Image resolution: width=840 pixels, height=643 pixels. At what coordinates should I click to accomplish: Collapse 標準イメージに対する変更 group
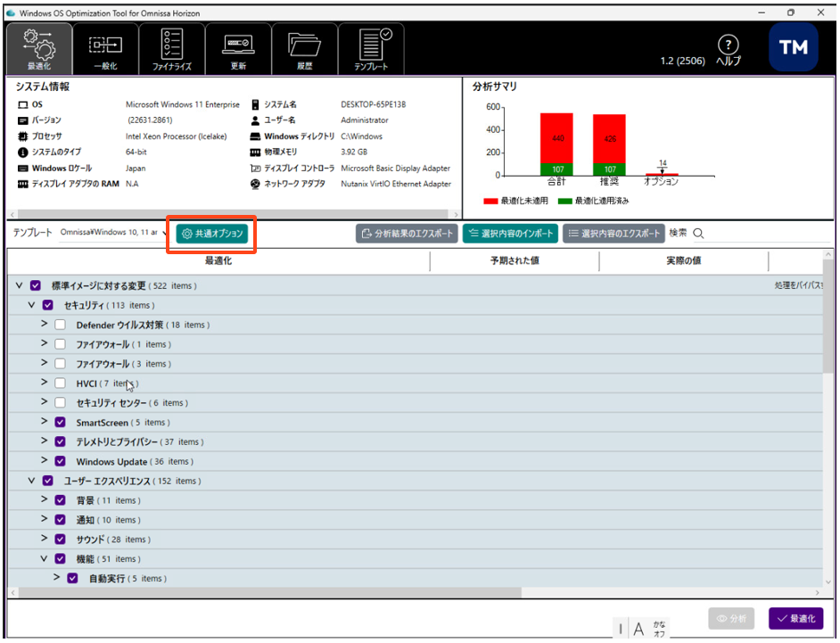coord(20,285)
